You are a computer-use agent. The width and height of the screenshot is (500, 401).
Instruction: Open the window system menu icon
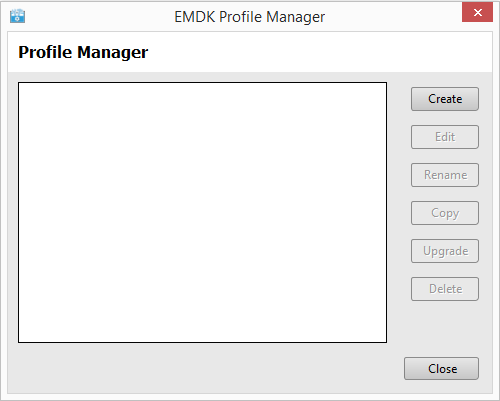click(x=17, y=16)
